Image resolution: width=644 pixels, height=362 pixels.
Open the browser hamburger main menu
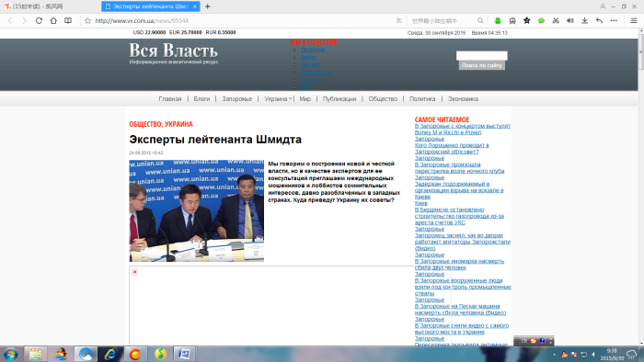click(634, 20)
